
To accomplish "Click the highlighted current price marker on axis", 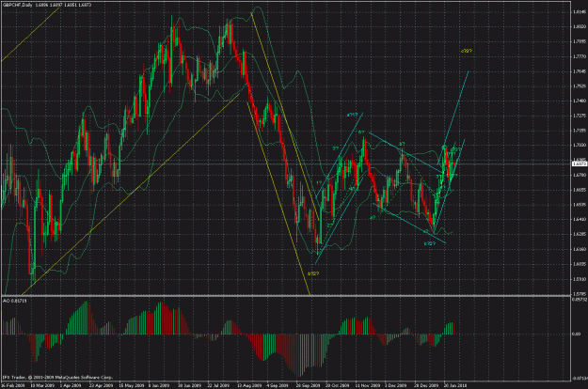I will coord(580,164).
